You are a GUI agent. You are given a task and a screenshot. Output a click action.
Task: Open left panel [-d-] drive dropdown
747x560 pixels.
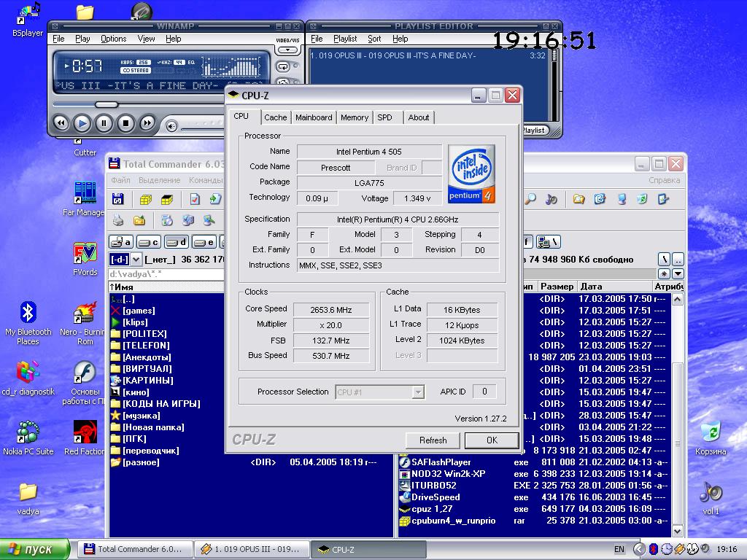136,260
